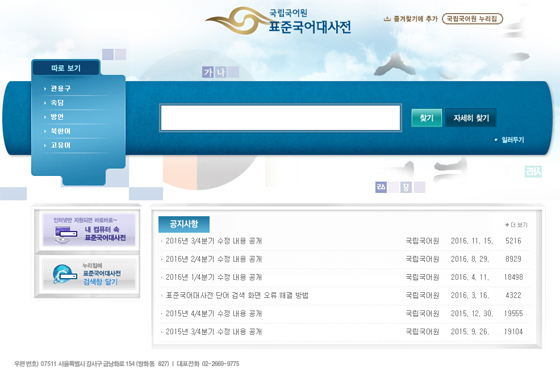
Task: Open 표준국어대사전 단어 검색 화면 오류 해결 방법
Action: click(x=237, y=295)
